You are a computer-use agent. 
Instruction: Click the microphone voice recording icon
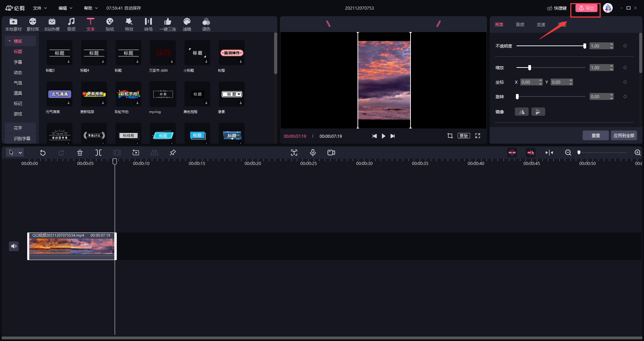coord(313,153)
